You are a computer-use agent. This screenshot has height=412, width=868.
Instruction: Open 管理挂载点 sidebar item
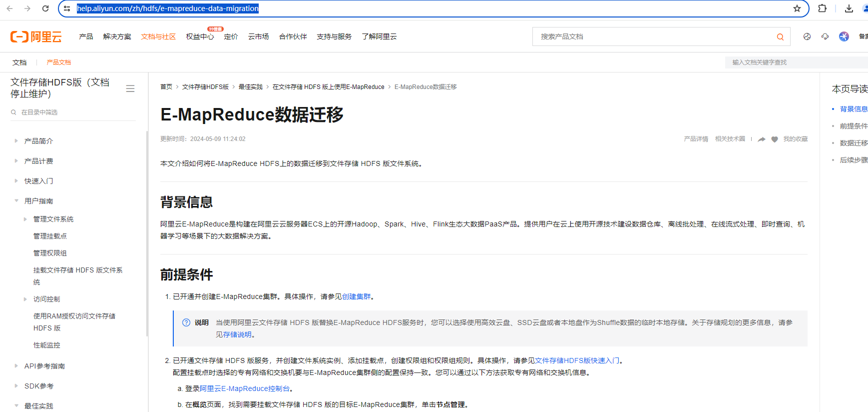(50, 236)
